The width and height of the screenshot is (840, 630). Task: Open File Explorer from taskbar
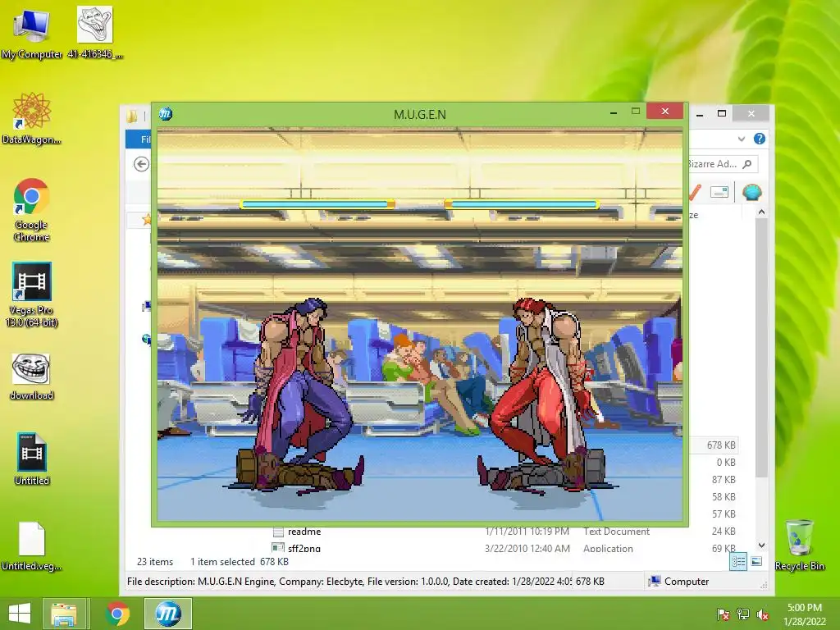click(x=64, y=614)
